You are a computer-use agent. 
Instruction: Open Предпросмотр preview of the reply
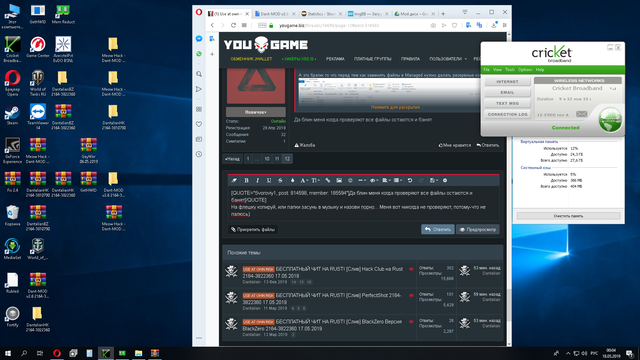click(478, 229)
